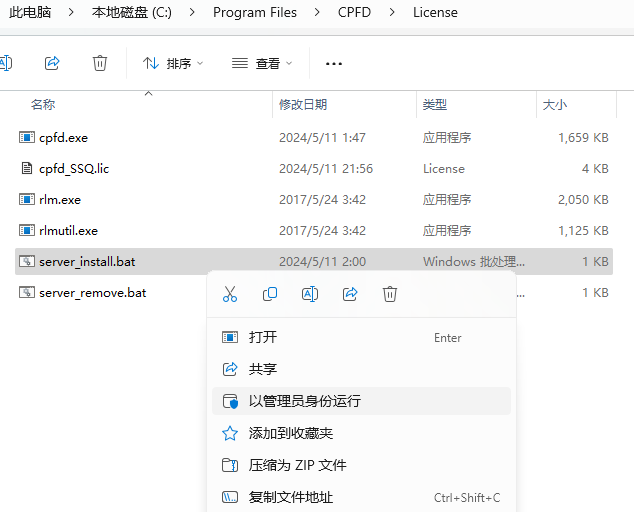634x512 pixels.
Task: Click CPFD breadcrumb segment
Action: (354, 12)
